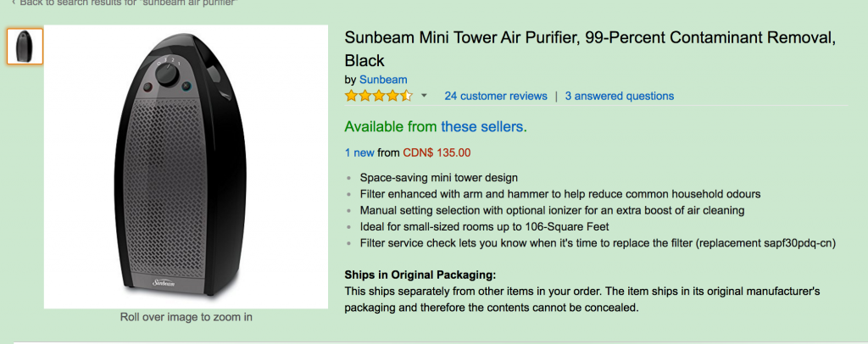Click the red indicator light on purifier image

coord(147,86)
